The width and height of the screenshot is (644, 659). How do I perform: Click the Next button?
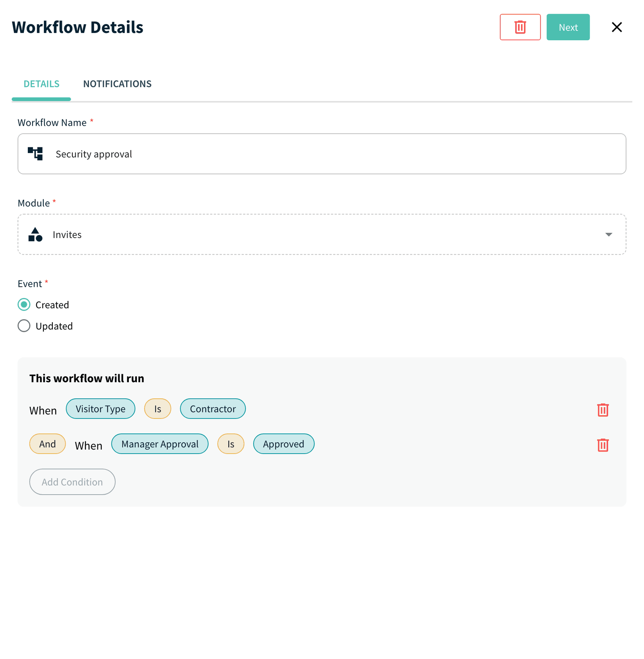(568, 27)
